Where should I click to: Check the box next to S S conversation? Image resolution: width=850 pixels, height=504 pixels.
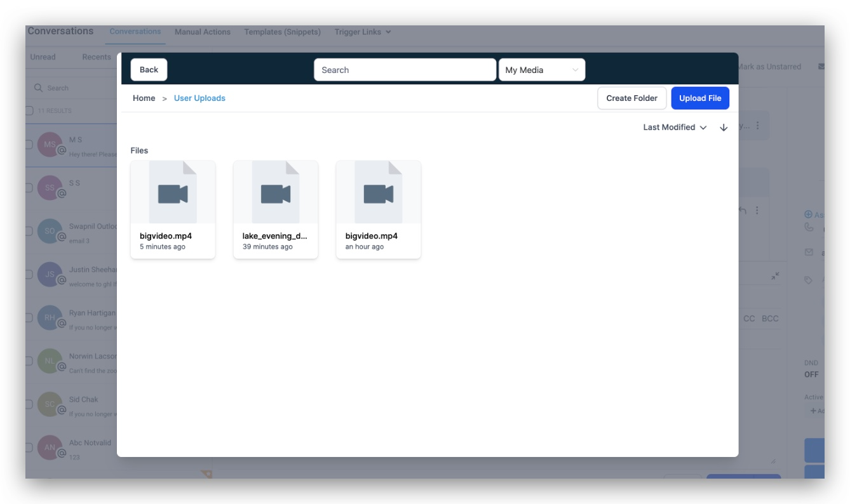(29, 188)
